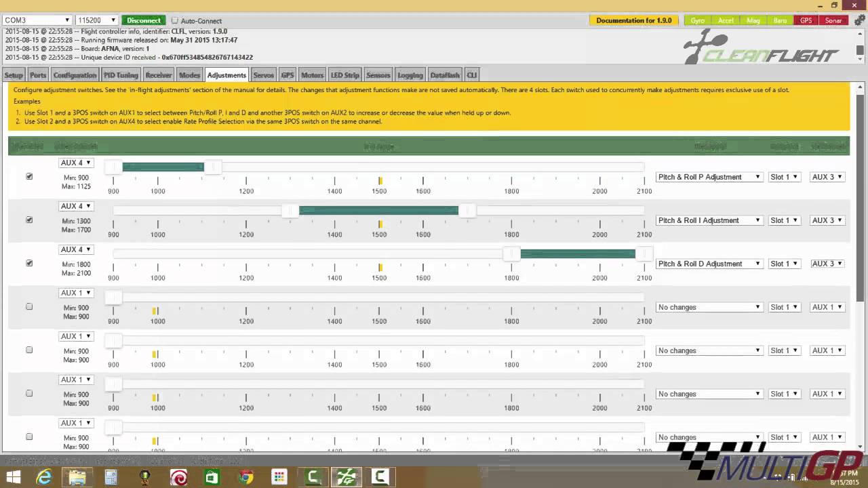This screenshot has width=868, height=488.
Task: Open the AUX 4 dropdown above Min: 1300
Action: click(76, 206)
